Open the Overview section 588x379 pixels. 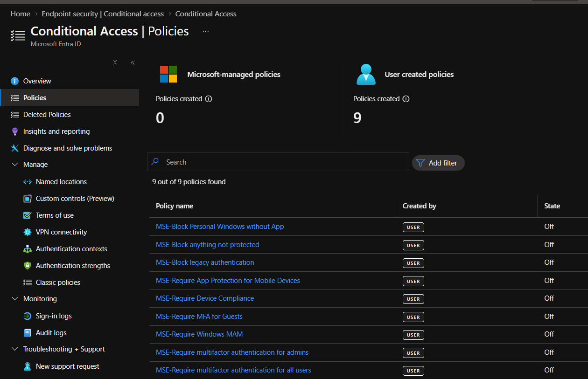(x=37, y=81)
